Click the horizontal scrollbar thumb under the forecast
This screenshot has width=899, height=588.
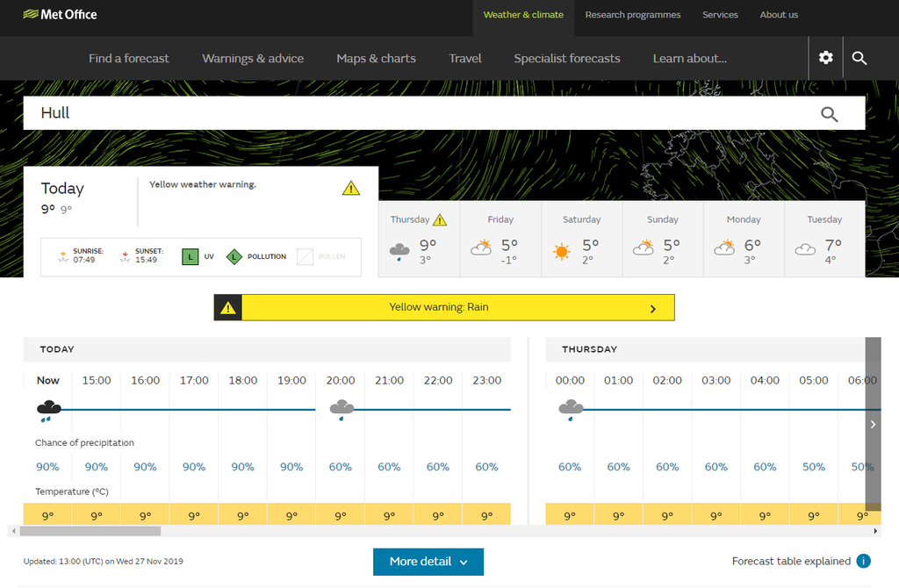[x=90, y=531]
